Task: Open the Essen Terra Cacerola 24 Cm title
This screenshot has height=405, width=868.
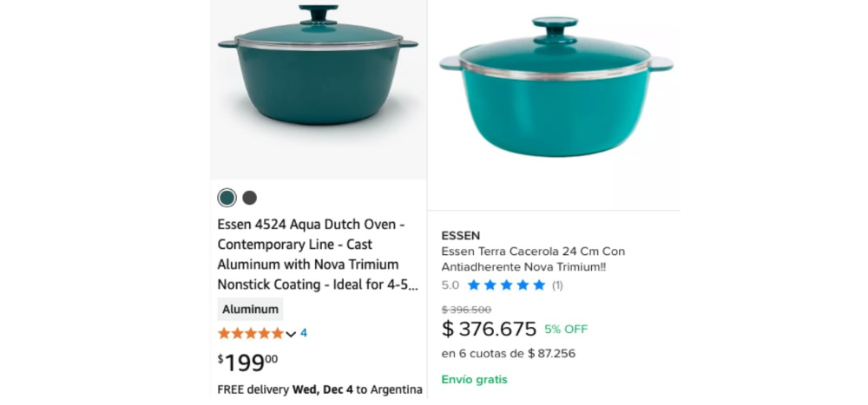Action: click(x=532, y=259)
